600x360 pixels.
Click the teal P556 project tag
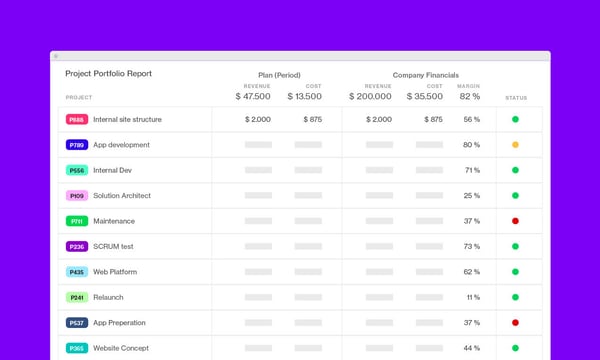(77, 170)
